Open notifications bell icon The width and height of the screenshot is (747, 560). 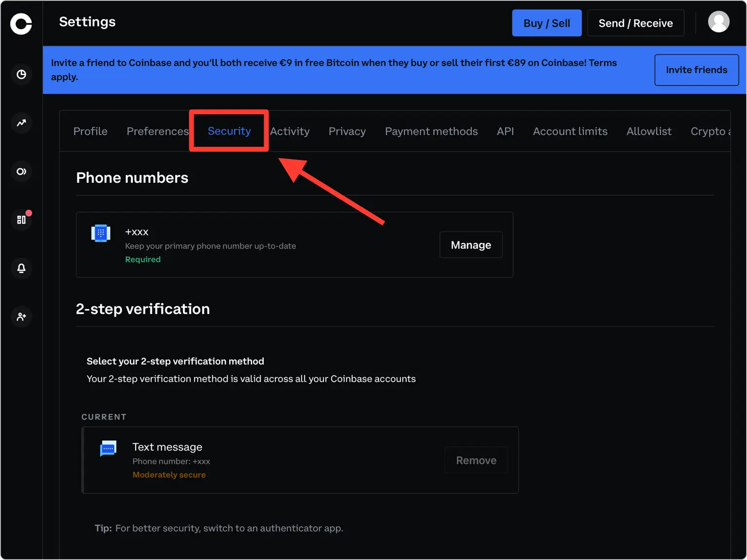[x=21, y=268]
